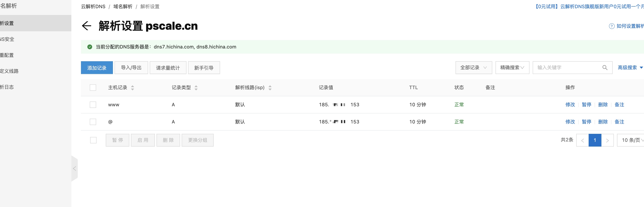Open the 10 条/页 page size dropdown

(x=630, y=140)
